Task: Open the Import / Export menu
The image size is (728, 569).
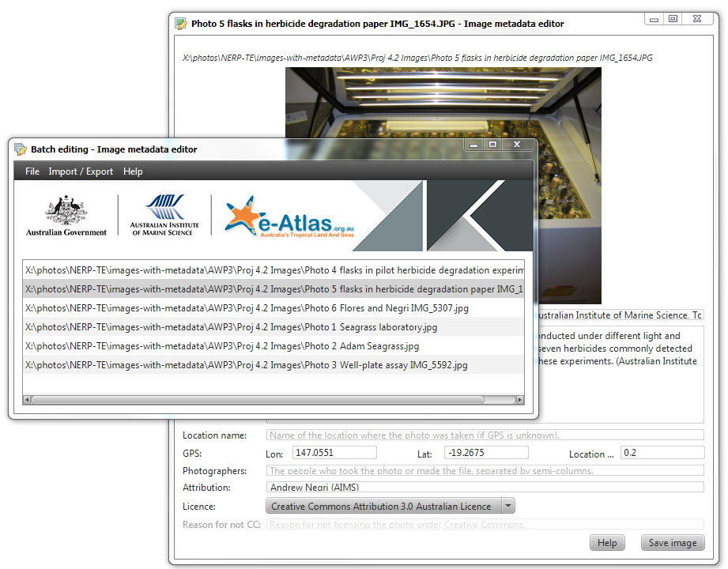Action: (x=81, y=171)
